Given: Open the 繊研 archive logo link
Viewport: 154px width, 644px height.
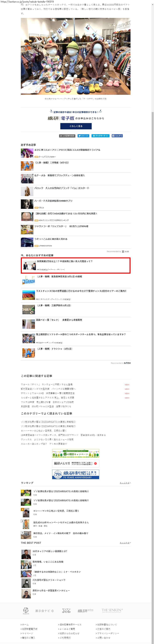Looking at the screenshot, I should (x=86, y=611).
